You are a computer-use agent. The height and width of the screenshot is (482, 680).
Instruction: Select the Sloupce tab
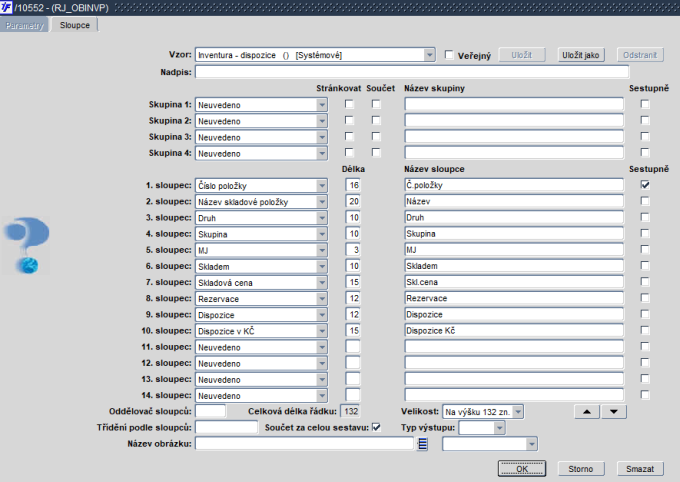coord(75,25)
